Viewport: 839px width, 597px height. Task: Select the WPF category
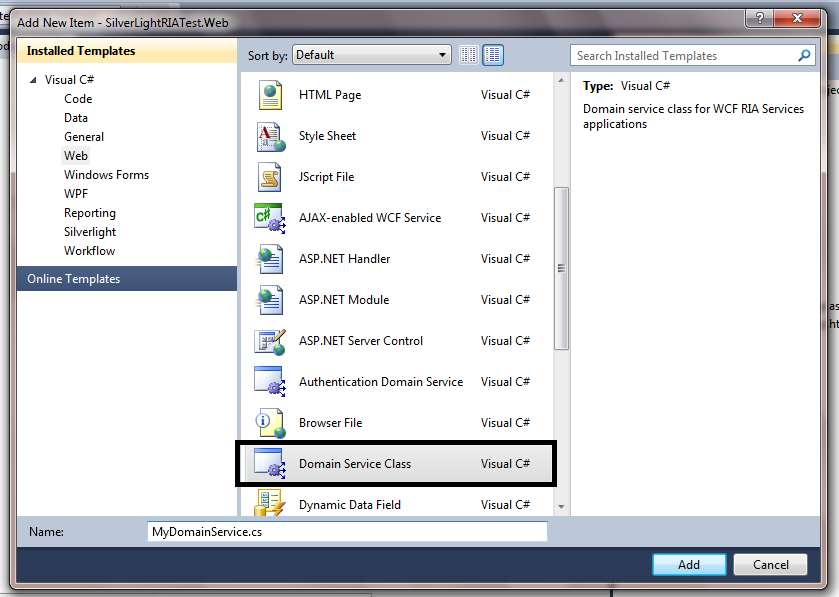pos(76,194)
